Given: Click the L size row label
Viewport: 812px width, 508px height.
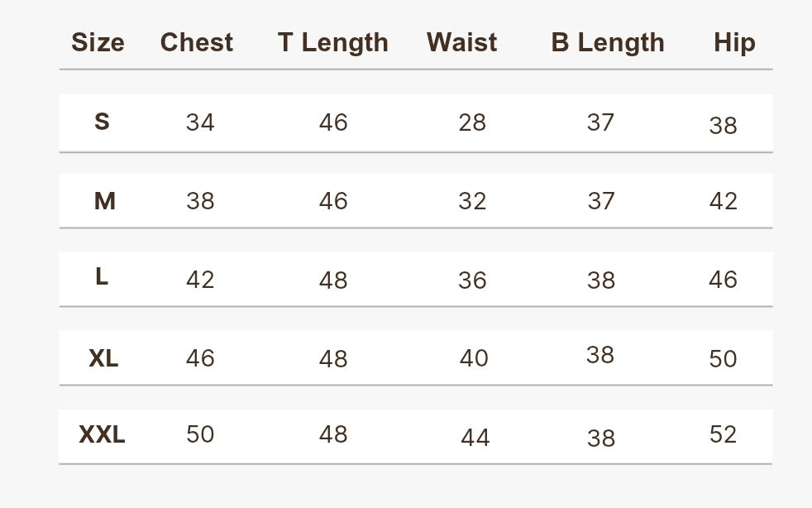Looking at the screenshot, I should 102,277.
